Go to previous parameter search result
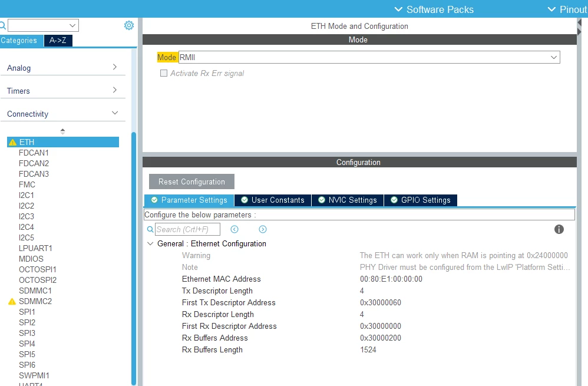Viewport: 588px width, 386px height. tap(234, 229)
